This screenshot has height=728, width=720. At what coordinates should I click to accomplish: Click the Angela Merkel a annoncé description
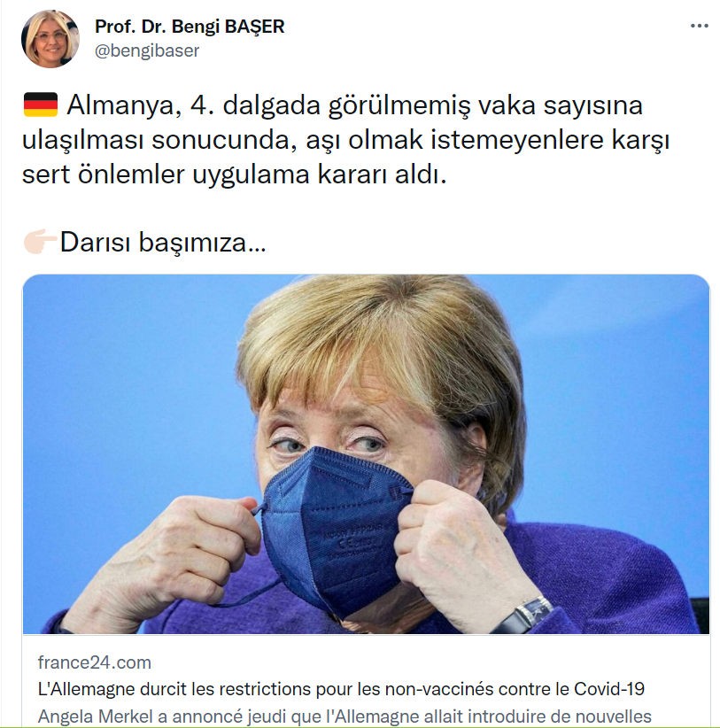pos(345,716)
